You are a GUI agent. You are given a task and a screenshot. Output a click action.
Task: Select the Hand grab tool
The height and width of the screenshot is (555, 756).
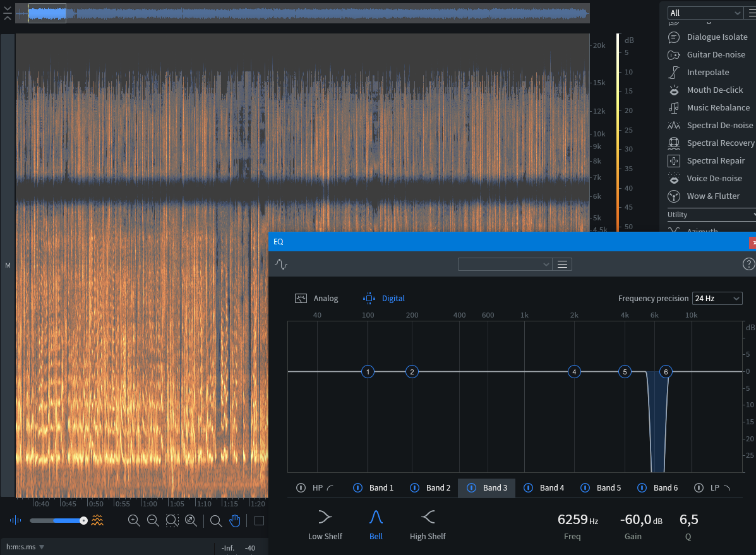coord(235,520)
